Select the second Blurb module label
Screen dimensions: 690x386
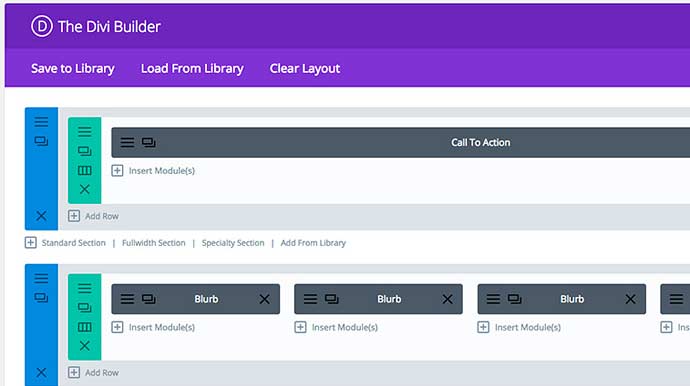[x=389, y=299]
